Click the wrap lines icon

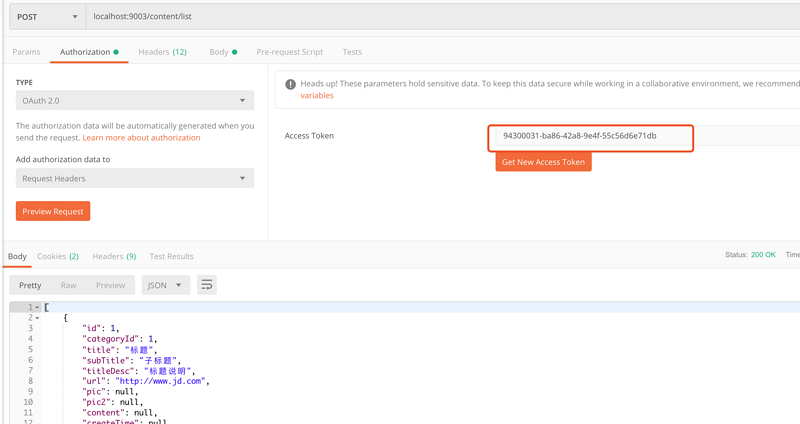pyautogui.click(x=207, y=285)
